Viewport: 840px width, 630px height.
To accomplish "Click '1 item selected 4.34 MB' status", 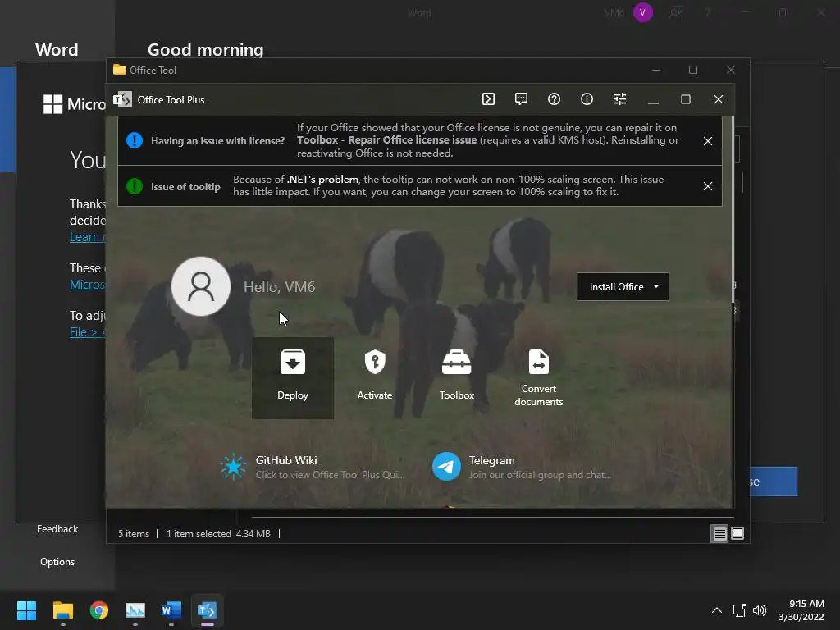I will pyautogui.click(x=218, y=533).
